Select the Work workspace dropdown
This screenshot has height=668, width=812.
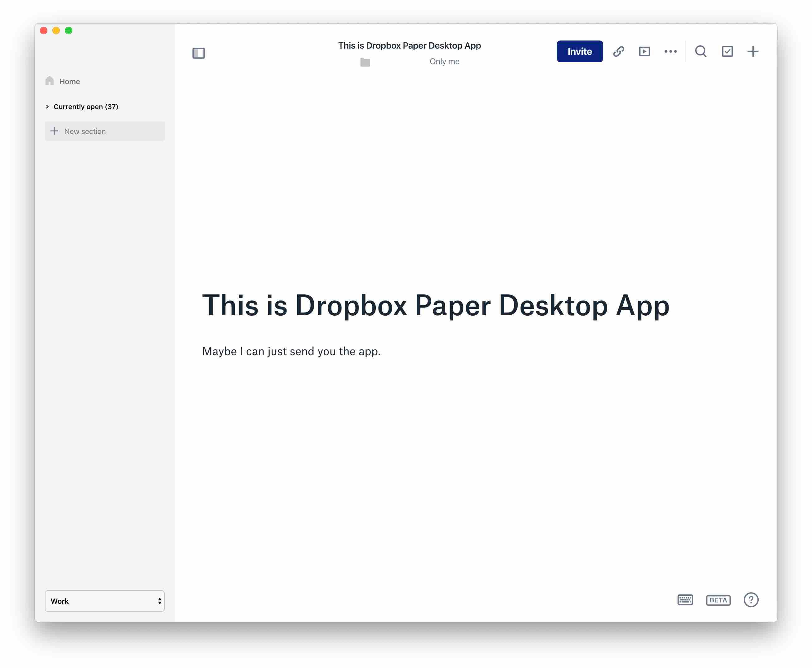coord(104,601)
